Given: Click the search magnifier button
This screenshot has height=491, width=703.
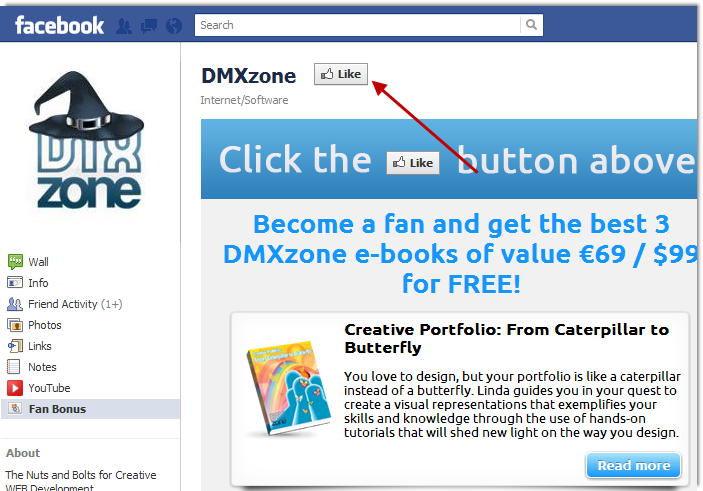Looking at the screenshot, I should point(531,25).
